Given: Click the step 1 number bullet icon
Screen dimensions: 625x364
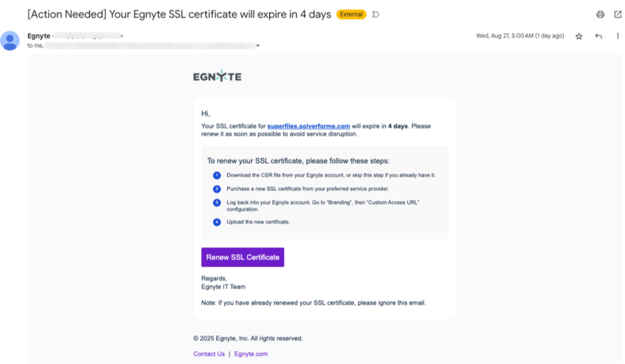Looking at the screenshot, I should pyautogui.click(x=216, y=175).
